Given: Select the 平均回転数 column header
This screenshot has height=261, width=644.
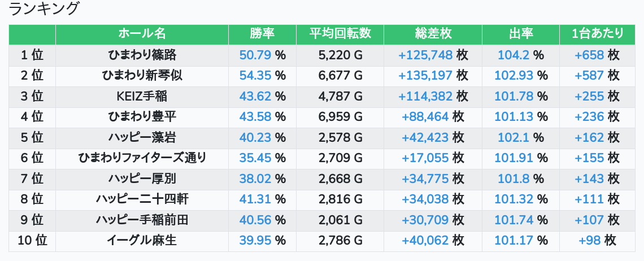Looking at the screenshot, I should 340,34.
